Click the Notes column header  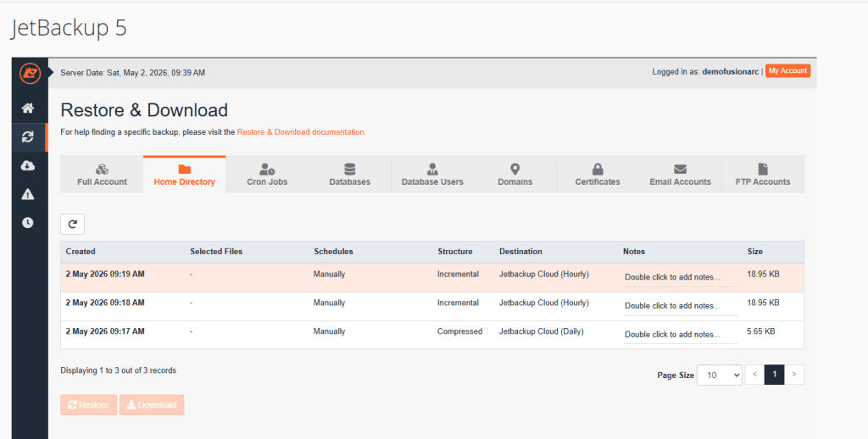pyautogui.click(x=634, y=252)
